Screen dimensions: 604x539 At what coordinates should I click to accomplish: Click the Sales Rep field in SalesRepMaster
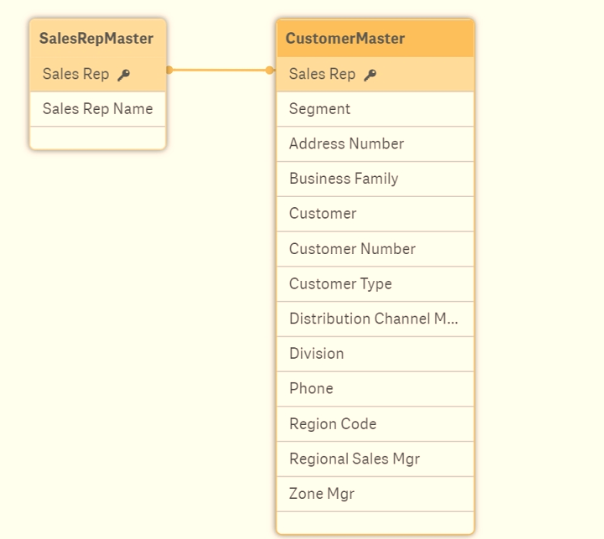pos(76,74)
